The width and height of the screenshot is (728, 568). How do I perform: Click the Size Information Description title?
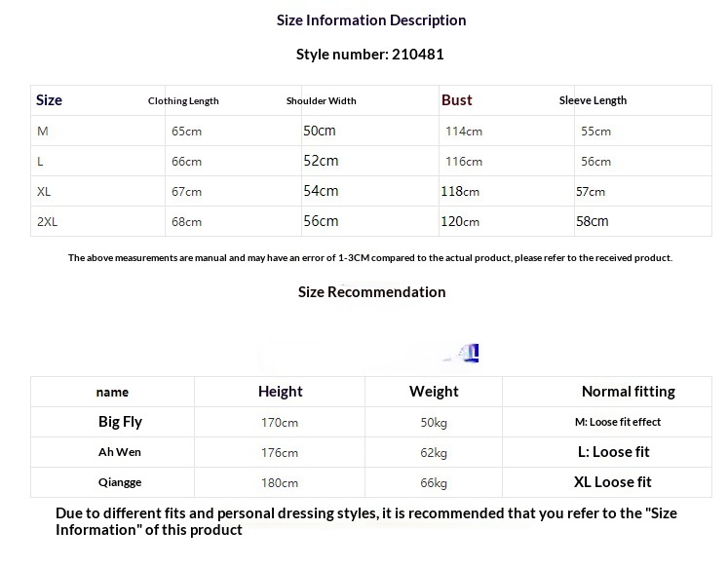coord(371,20)
